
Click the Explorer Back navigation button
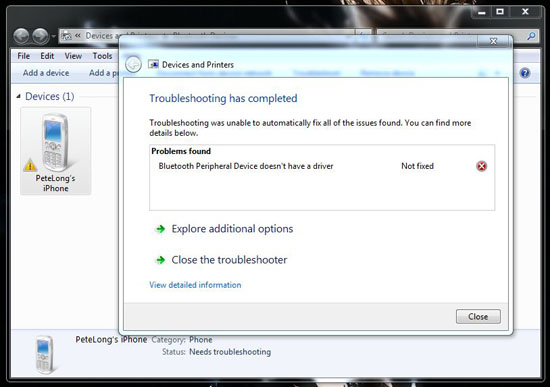21,36
